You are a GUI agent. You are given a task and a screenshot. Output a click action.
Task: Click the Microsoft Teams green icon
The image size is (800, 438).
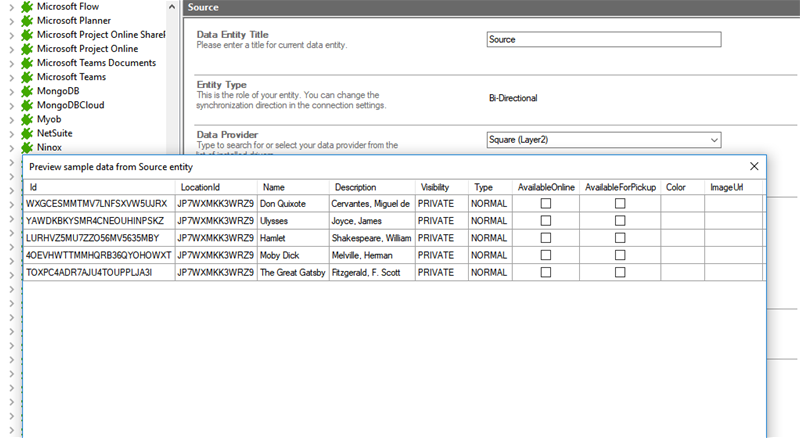click(26, 77)
